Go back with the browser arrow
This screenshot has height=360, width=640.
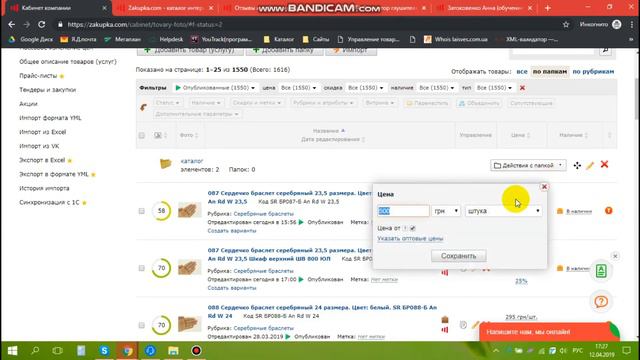click(11, 24)
